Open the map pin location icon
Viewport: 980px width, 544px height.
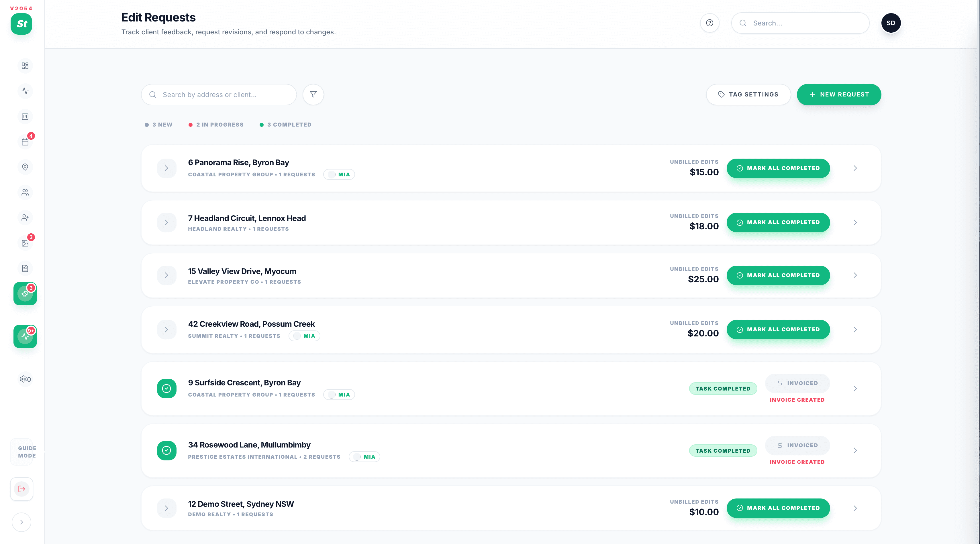tap(25, 167)
